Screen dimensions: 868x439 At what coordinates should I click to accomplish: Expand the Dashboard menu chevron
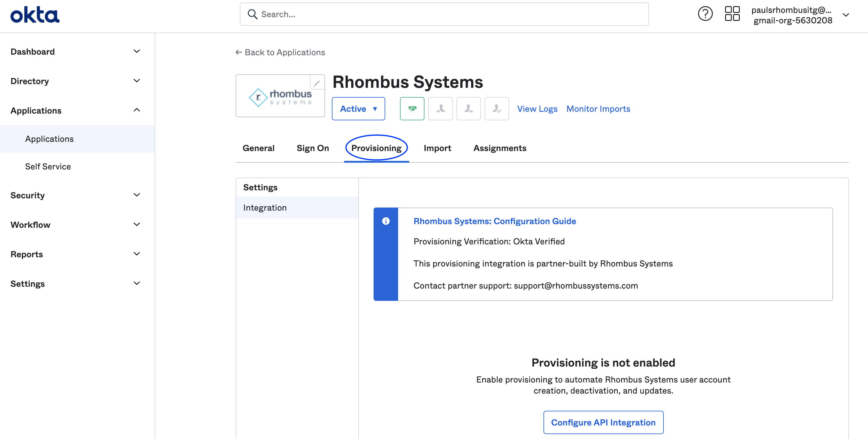136,52
